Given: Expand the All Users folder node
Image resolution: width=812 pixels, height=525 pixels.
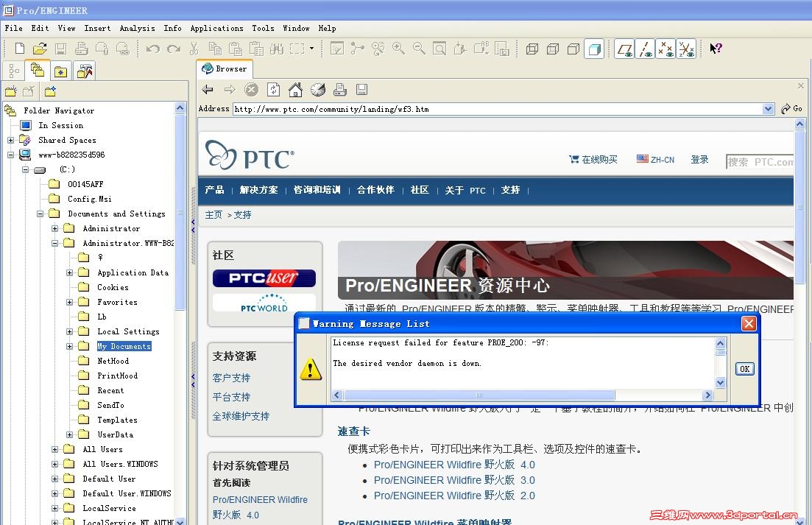Looking at the screenshot, I should pos(55,449).
